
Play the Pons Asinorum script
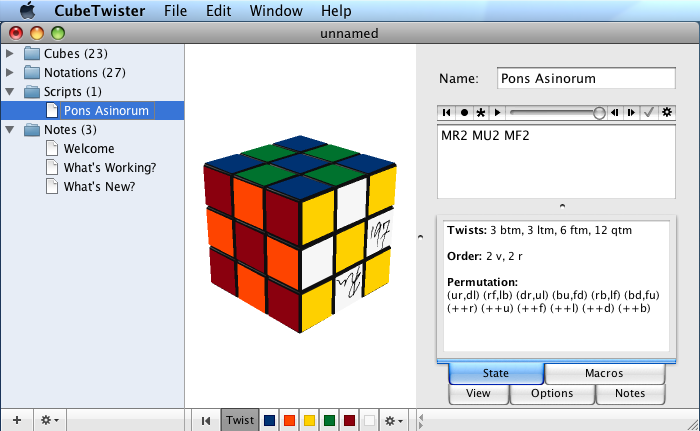pos(497,113)
